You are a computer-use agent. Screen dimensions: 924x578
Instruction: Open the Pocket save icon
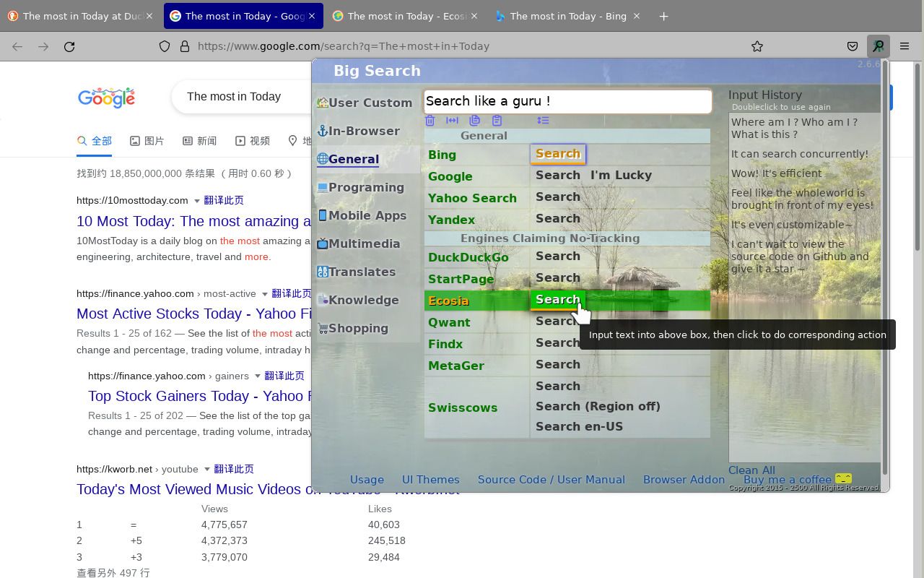(x=853, y=46)
